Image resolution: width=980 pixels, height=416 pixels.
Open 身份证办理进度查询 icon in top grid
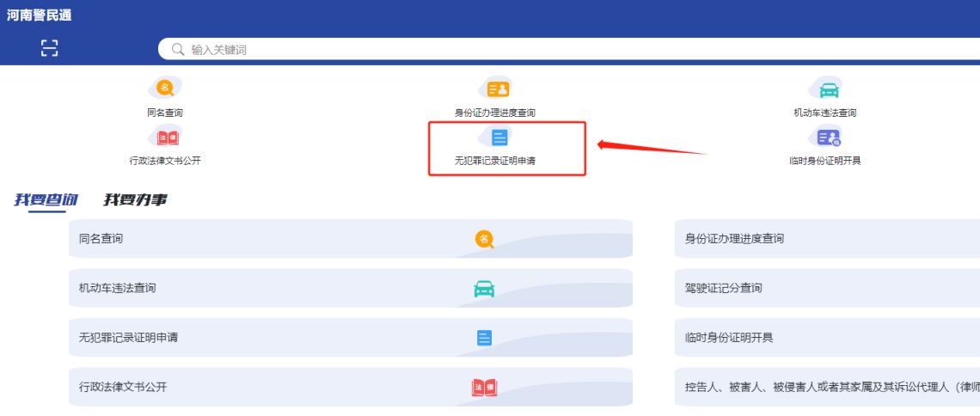coord(500,89)
